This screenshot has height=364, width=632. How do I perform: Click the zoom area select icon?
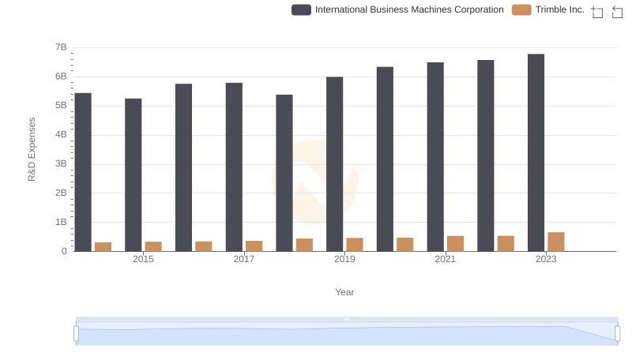[597, 12]
